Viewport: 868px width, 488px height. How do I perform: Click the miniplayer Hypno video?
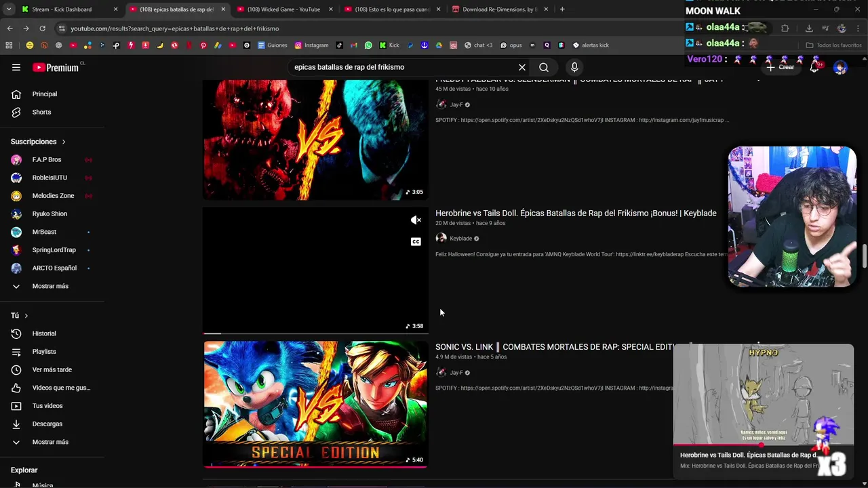pos(763,394)
